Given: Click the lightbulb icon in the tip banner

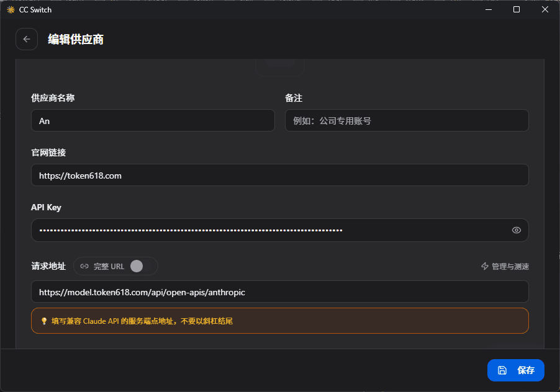Looking at the screenshot, I should pos(44,321).
